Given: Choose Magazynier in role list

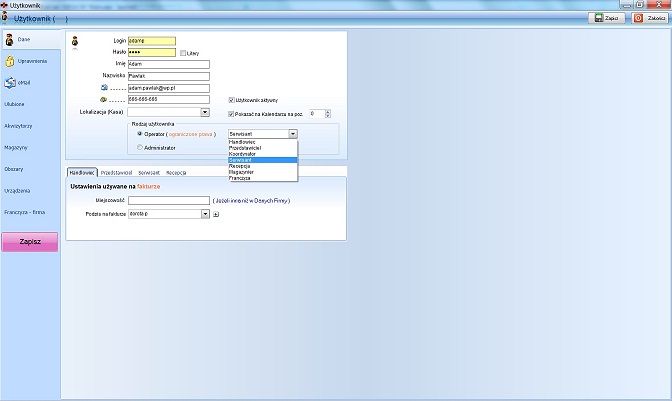Looking at the screenshot, I should 263,172.
